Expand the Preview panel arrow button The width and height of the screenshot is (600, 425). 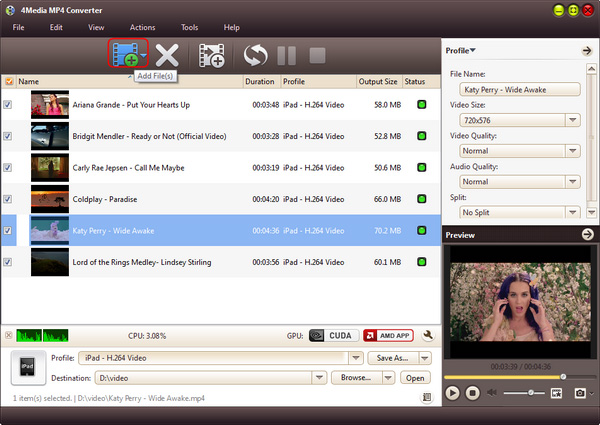click(587, 234)
